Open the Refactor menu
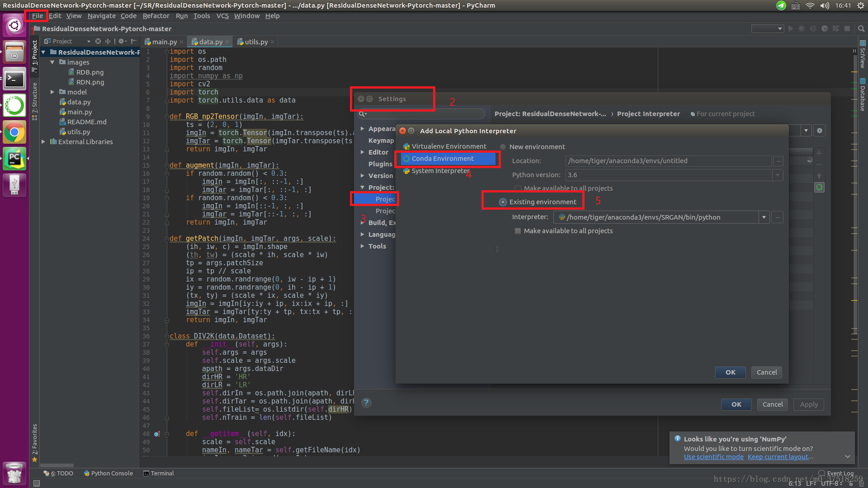Image resolution: width=868 pixels, height=488 pixels. [156, 16]
